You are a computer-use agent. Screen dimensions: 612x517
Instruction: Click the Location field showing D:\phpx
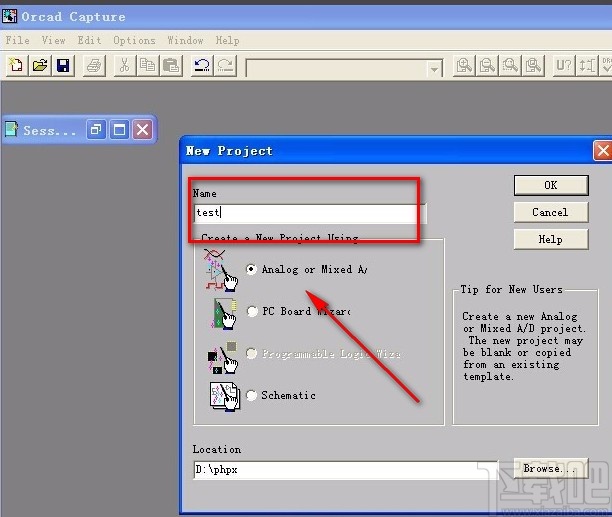click(x=346, y=469)
